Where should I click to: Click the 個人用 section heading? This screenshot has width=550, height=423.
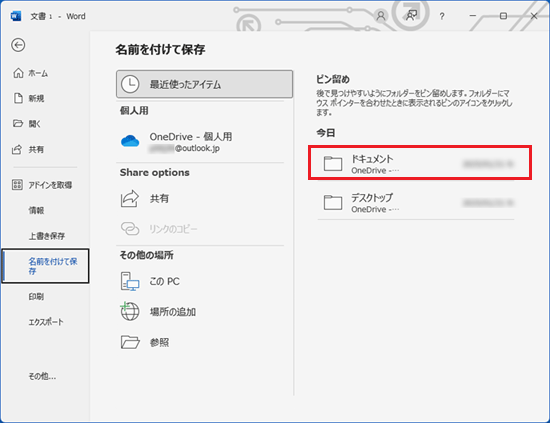point(134,110)
